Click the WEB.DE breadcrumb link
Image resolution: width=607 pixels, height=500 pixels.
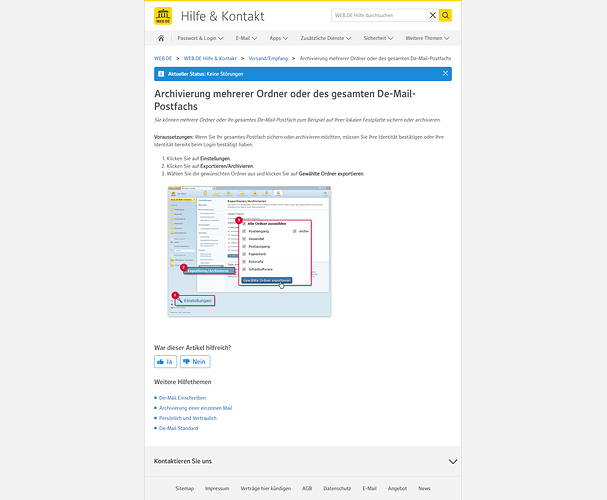tap(163, 58)
